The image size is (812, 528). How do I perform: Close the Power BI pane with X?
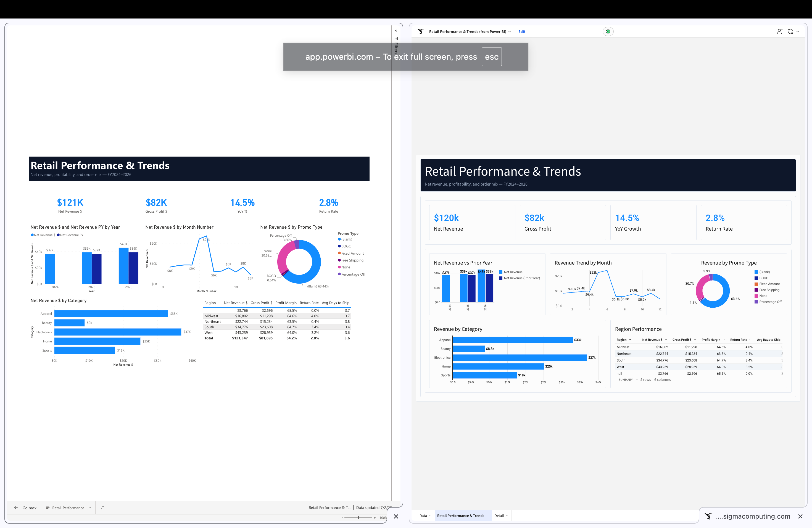click(x=396, y=516)
